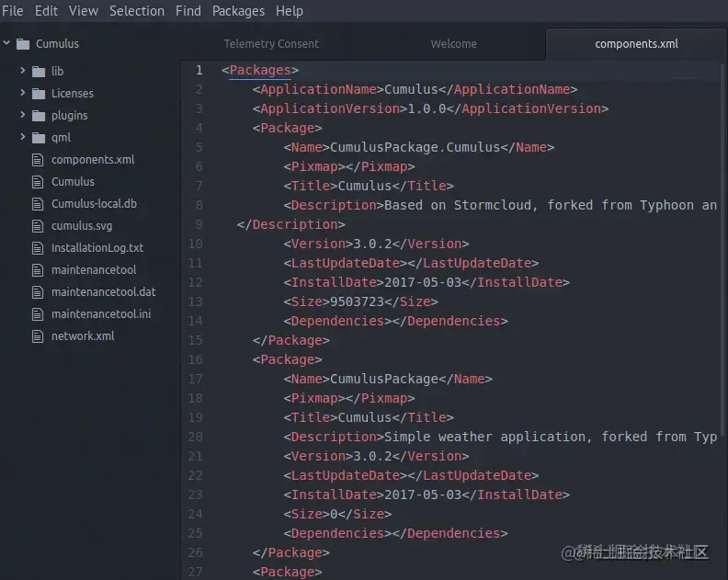Select the components.xml tab
Viewport: 728px width, 580px height.
coord(636,43)
